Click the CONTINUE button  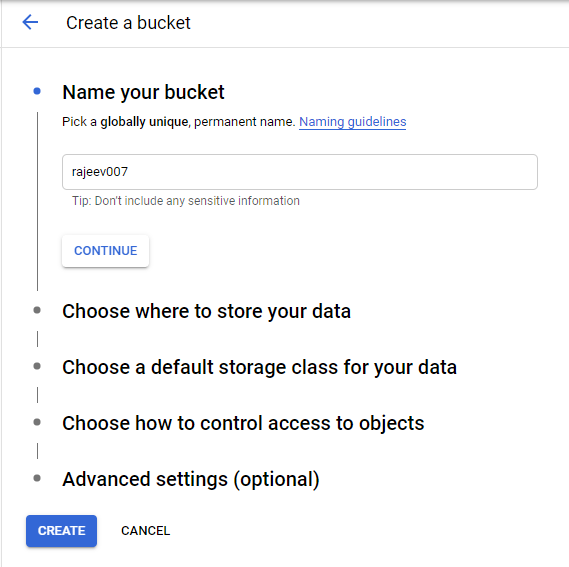(x=105, y=251)
